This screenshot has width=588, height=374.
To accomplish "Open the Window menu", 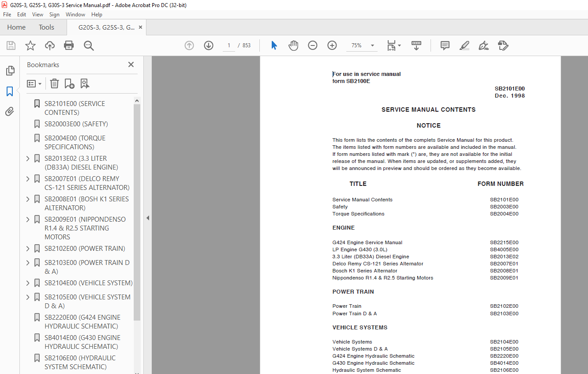I will (x=75, y=15).
